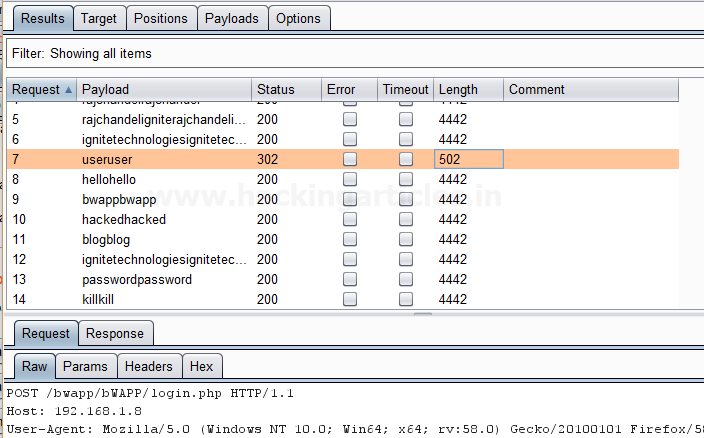Toggle Timeout checkbox for passwordpassword row

click(406, 279)
